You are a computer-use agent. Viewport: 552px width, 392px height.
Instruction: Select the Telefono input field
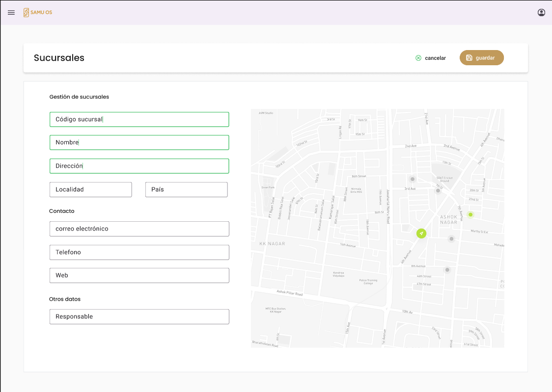click(x=139, y=252)
